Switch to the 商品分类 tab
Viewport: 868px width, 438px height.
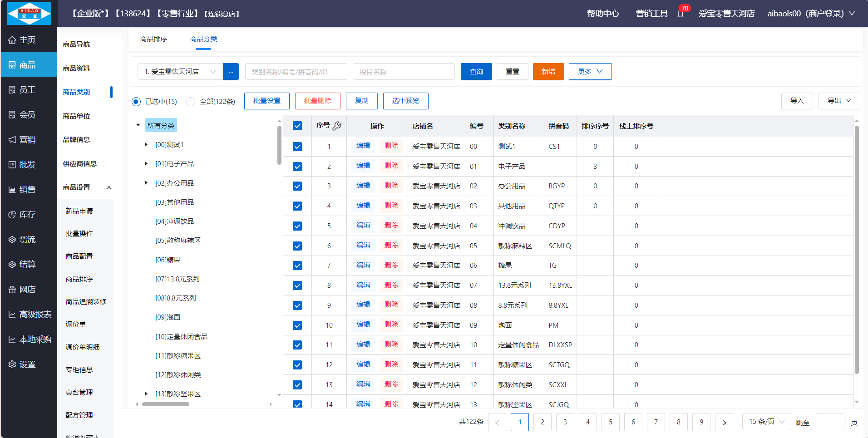coord(203,39)
